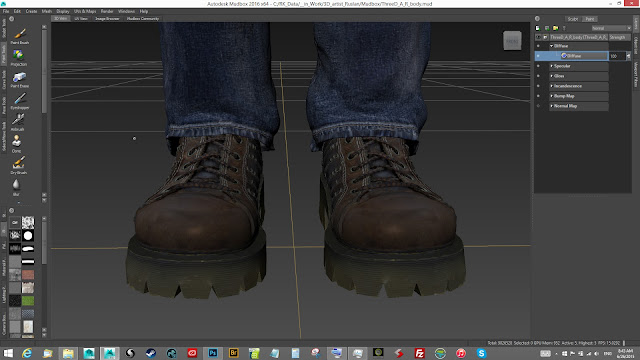640x360 pixels.
Task: Toggle visibility of Specular channel
Action: (538, 66)
